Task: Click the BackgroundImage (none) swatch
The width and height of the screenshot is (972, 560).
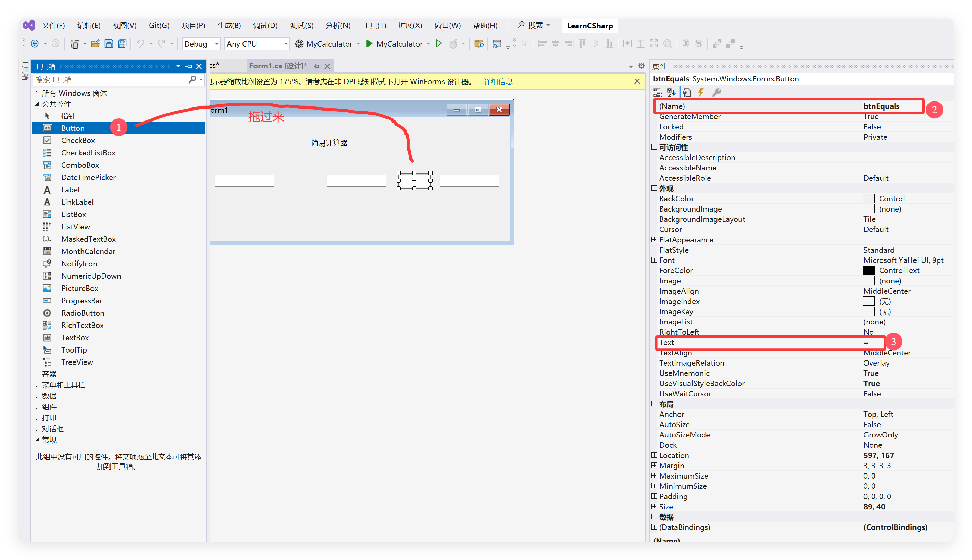Action: 869,209
